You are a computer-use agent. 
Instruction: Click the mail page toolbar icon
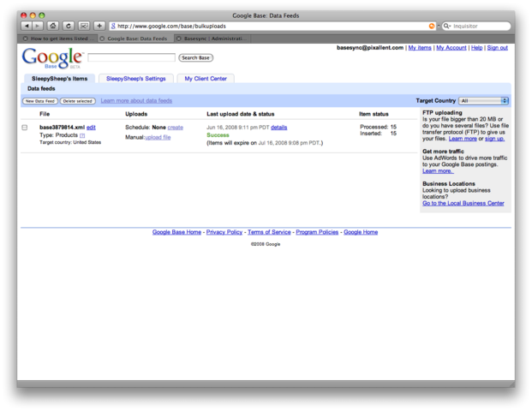coord(84,26)
